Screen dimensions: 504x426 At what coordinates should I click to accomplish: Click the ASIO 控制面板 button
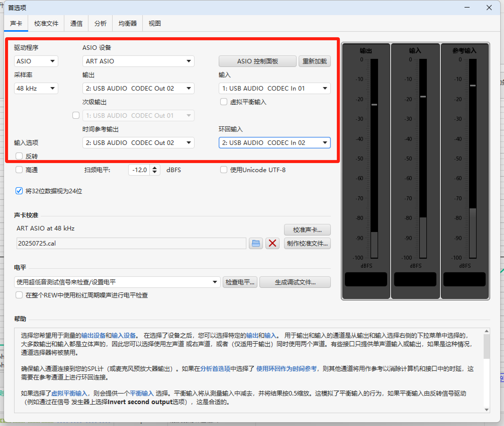257,61
